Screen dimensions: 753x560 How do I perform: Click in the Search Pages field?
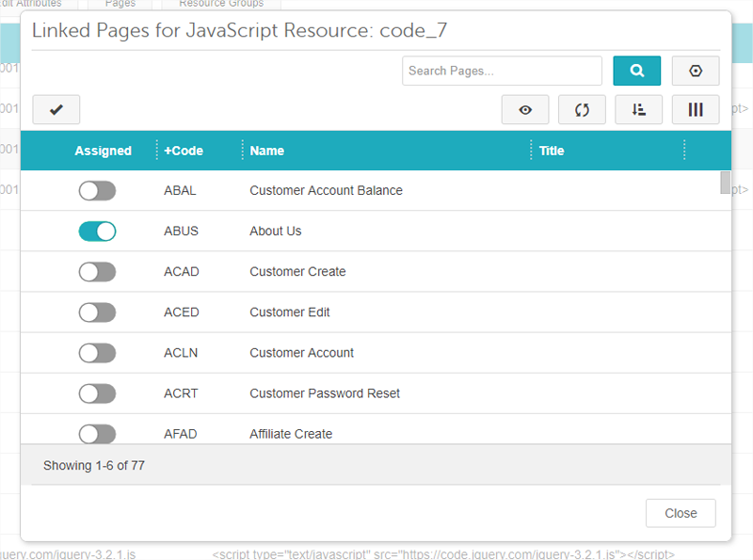(x=502, y=71)
